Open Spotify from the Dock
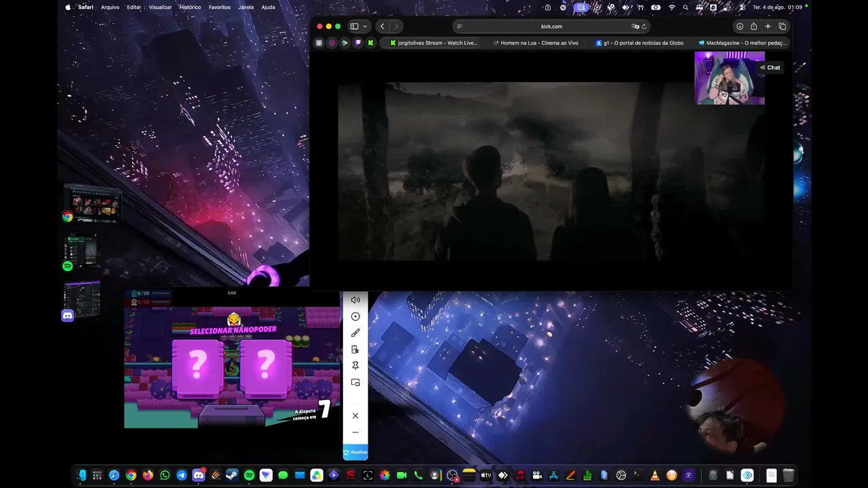The image size is (868, 488). [x=249, y=475]
